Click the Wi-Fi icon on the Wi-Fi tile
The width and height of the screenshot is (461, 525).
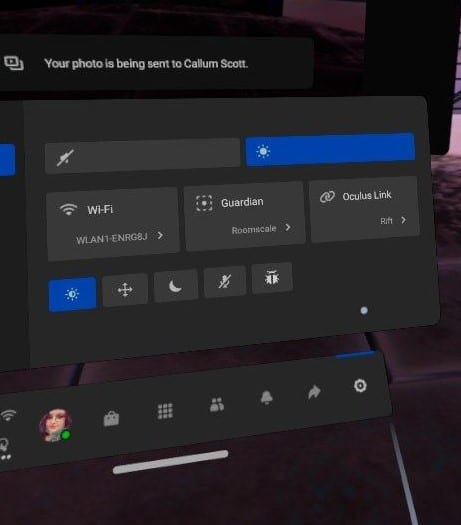tap(68, 209)
